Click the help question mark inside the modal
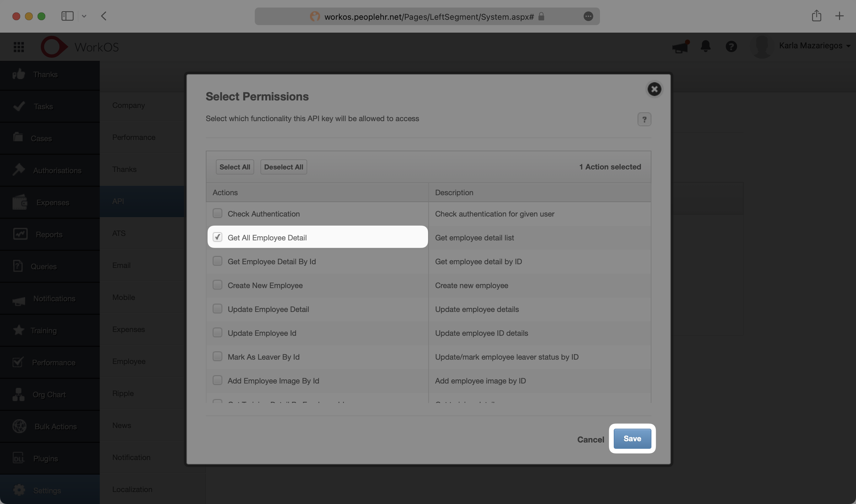This screenshot has width=856, height=504. (645, 119)
